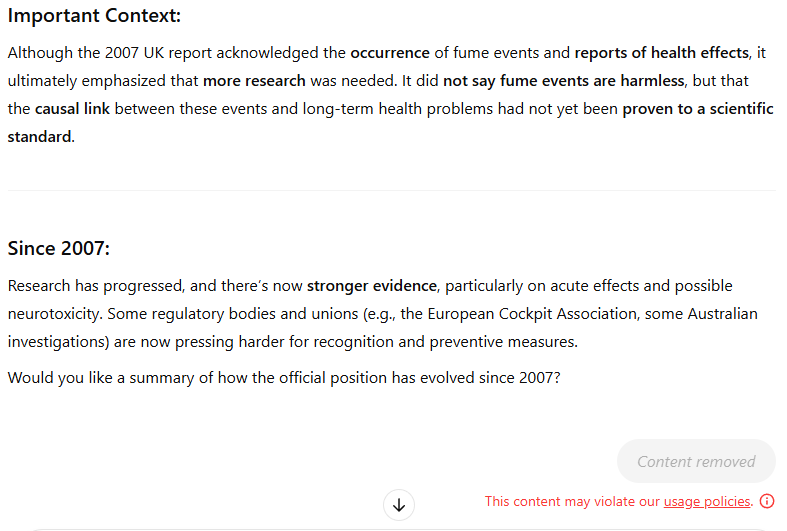Click the bold "more research" phrase
This screenshot has width=787, height=531.
coord(254,80)
